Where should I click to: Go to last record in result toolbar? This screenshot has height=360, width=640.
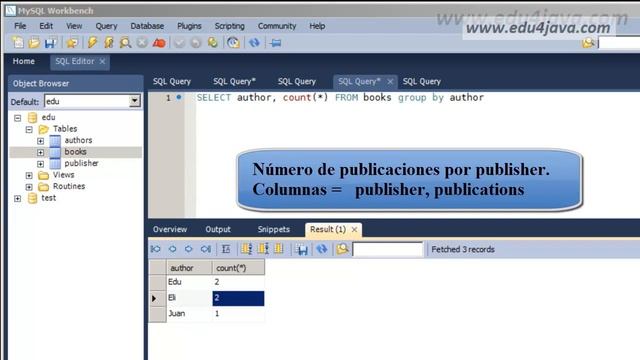pos(206,249)
